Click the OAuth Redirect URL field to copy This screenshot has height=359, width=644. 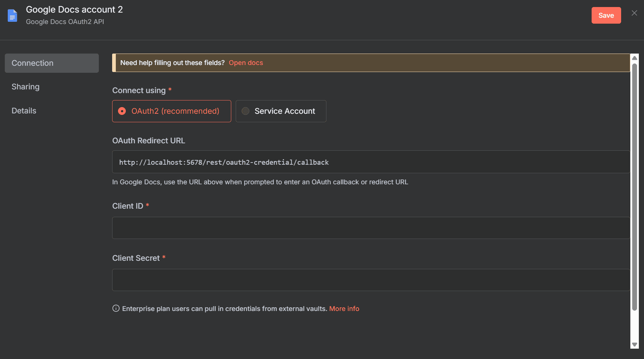[x=371, y=162]
